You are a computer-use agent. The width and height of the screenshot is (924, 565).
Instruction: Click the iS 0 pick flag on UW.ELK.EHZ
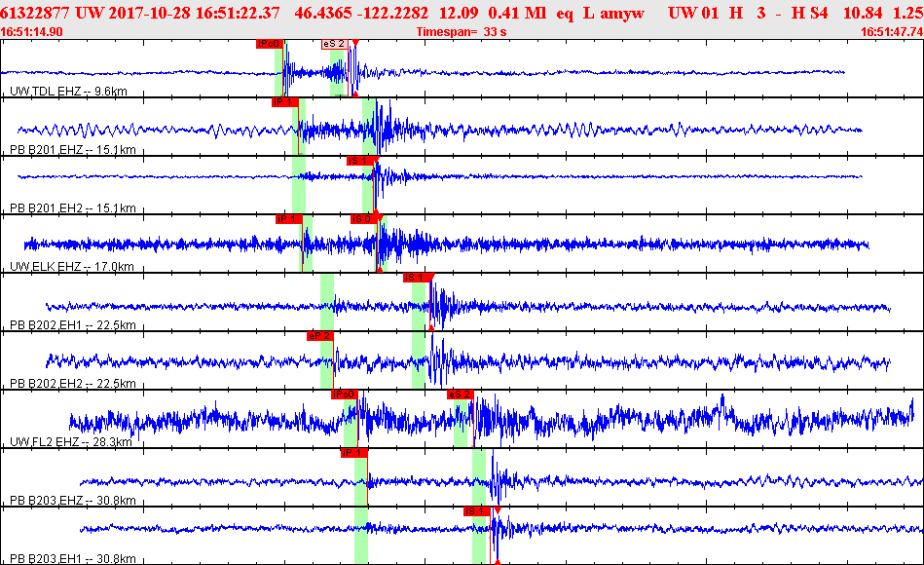[x=362, y=219]
